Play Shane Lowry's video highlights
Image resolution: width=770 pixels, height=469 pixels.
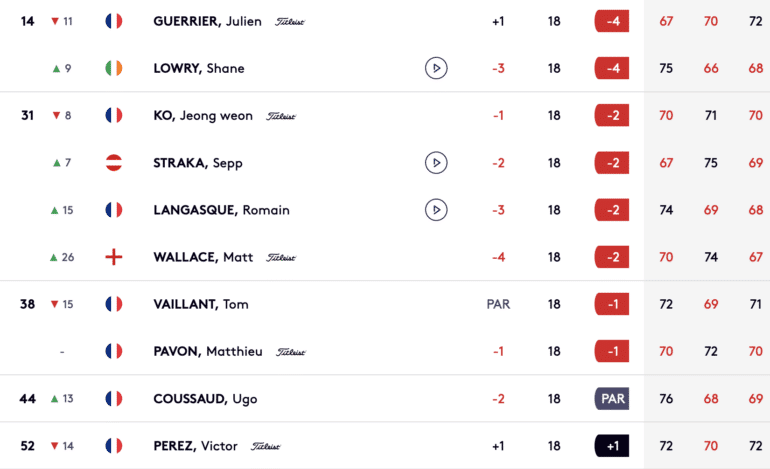click(x=436, y=68)
